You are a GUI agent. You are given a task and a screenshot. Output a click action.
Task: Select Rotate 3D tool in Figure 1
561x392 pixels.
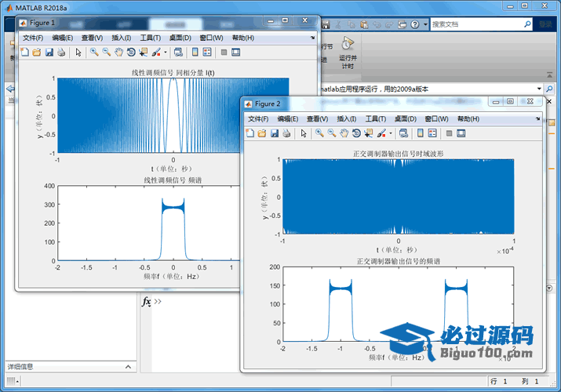coord(131,53)
